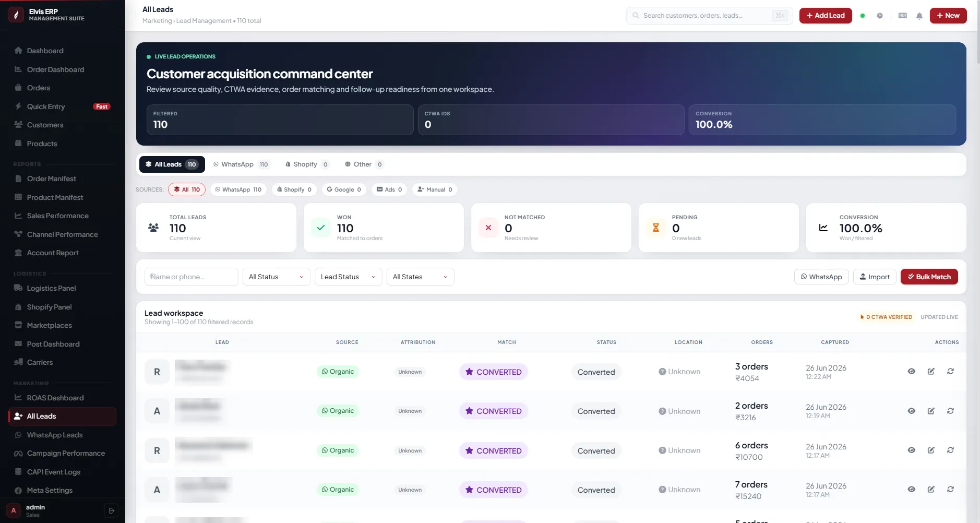
Task: Switch to the WhatsApp 110 tab
Action: click(241, 164)
